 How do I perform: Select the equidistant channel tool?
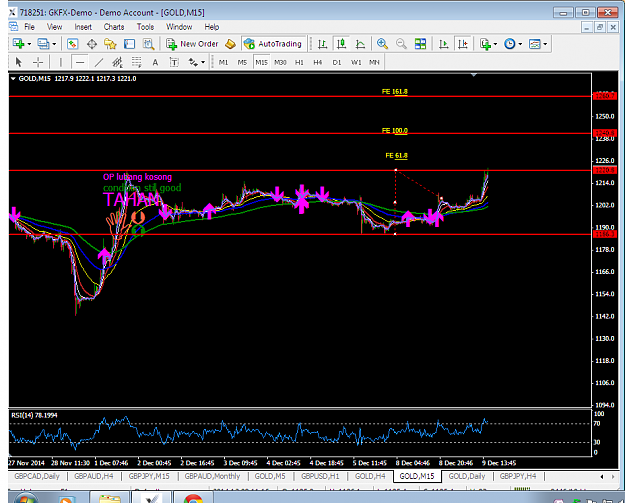pos(117,62)
